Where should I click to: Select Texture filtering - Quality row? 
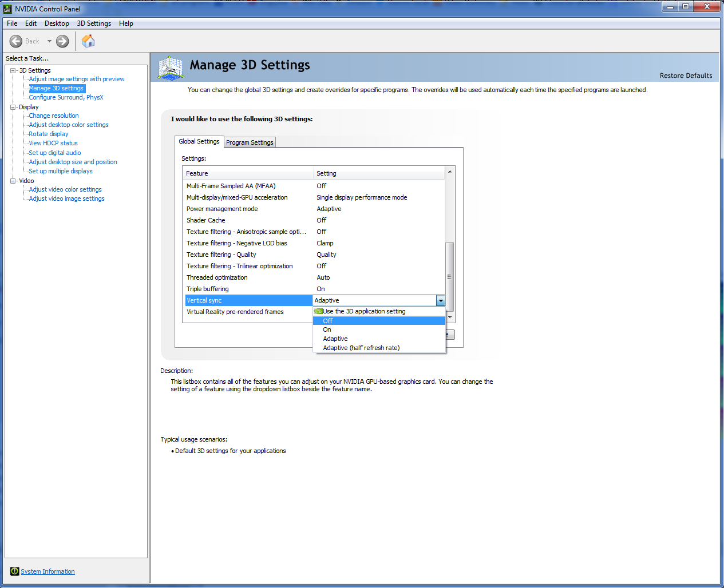[x=314, y=255]
